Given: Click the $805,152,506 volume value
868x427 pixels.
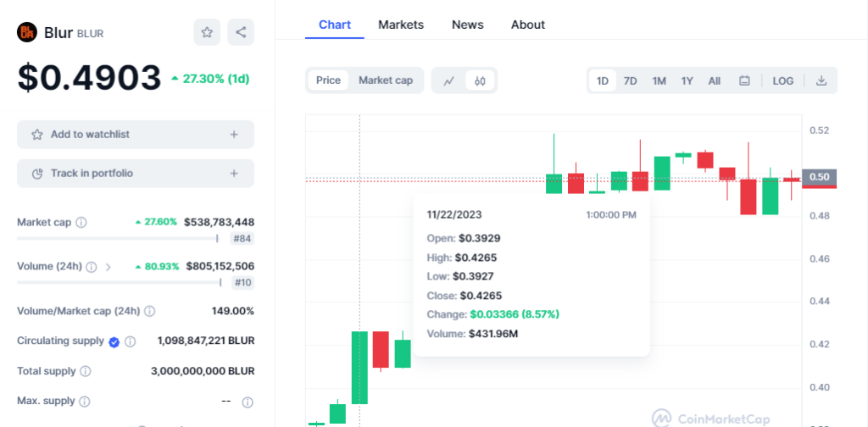Looking at the screenshot, I should coord(220,267).
